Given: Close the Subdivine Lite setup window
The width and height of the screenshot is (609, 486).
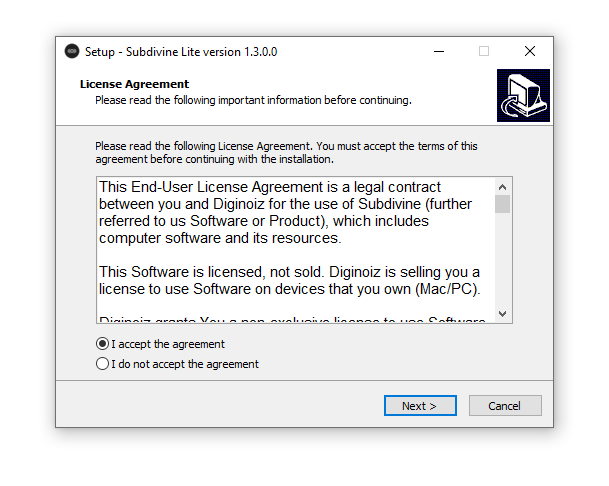Looking at the screenshot, I should pyautogui.click(x=530, y=51).
